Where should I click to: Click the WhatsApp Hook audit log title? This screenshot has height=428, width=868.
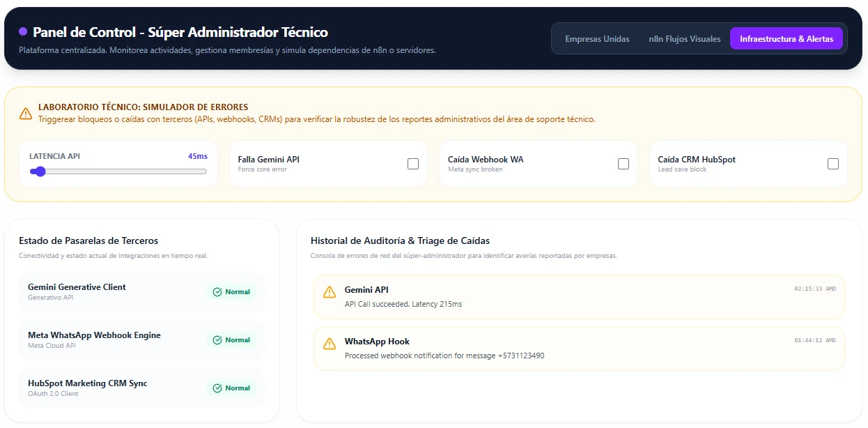377,342
